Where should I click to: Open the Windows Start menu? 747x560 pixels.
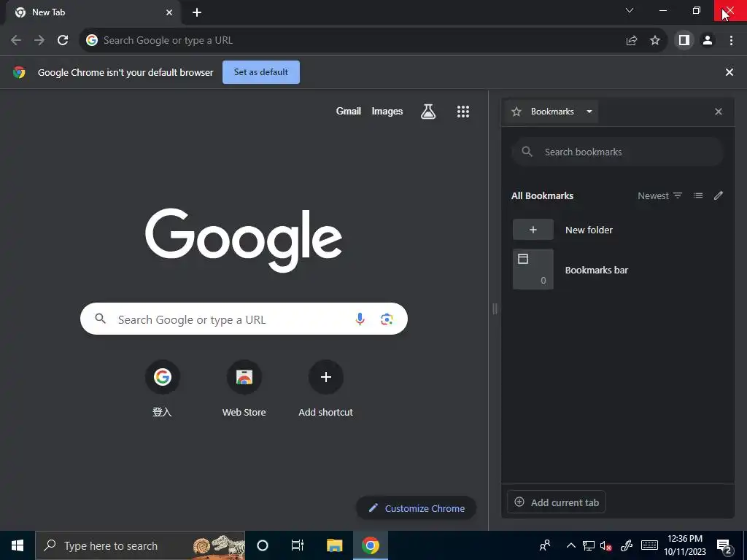pyautogui.click(x=18, y=545)
